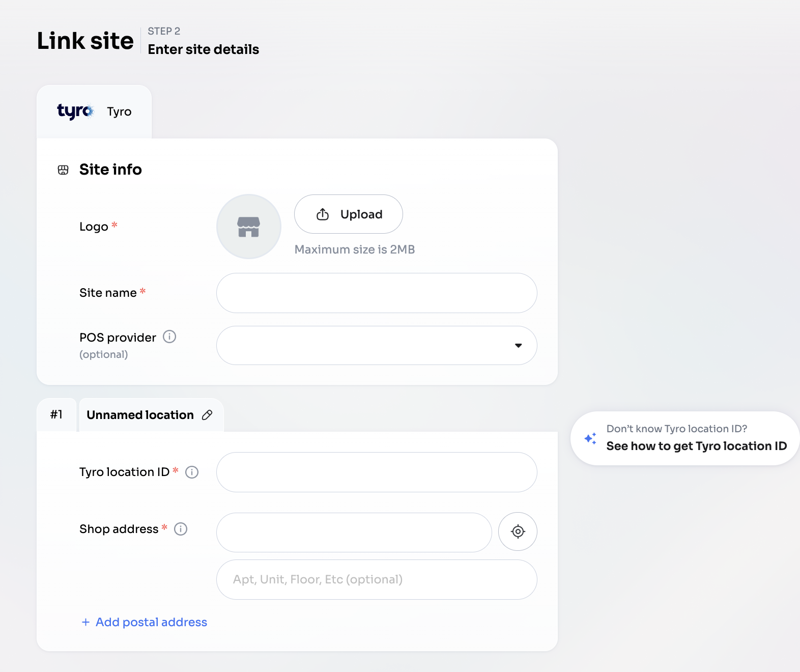
Task: Edit location name with pencil icon
Action: coord(207,415)
